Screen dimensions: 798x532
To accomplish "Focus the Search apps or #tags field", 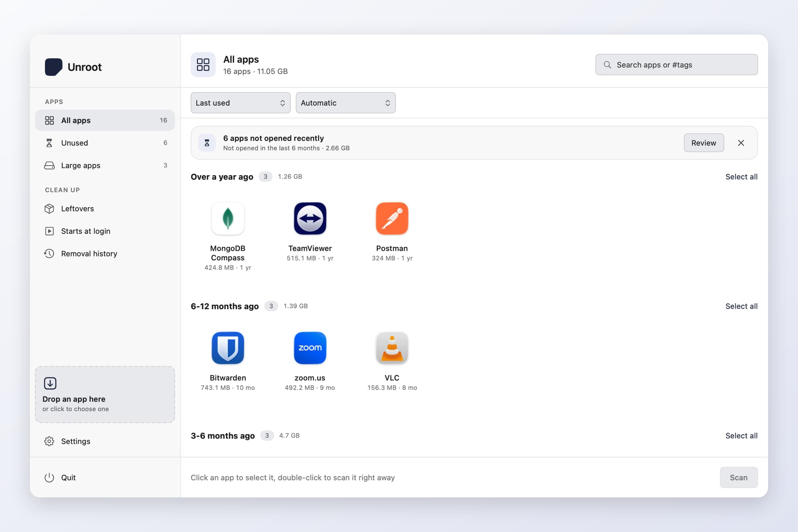I will (677, 65).
